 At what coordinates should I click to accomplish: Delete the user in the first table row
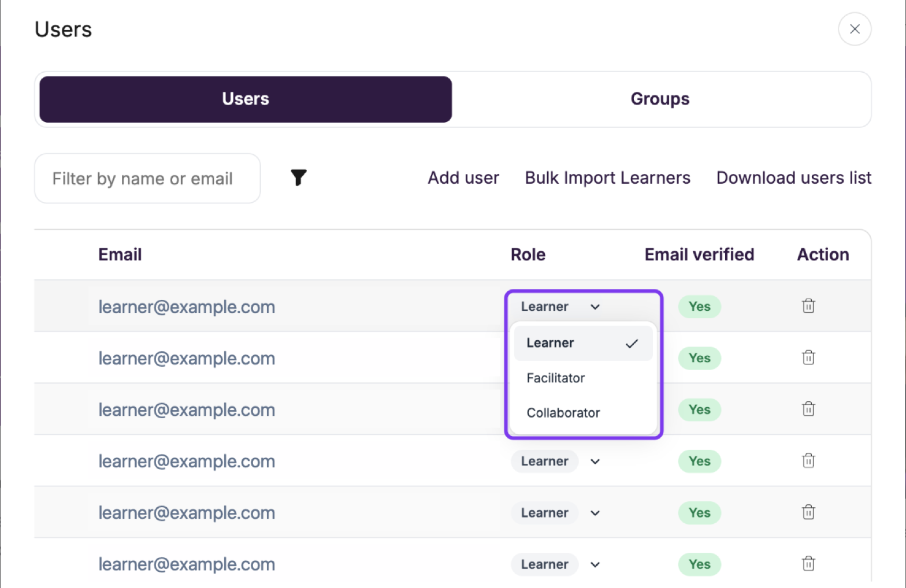tap(808, 306)
